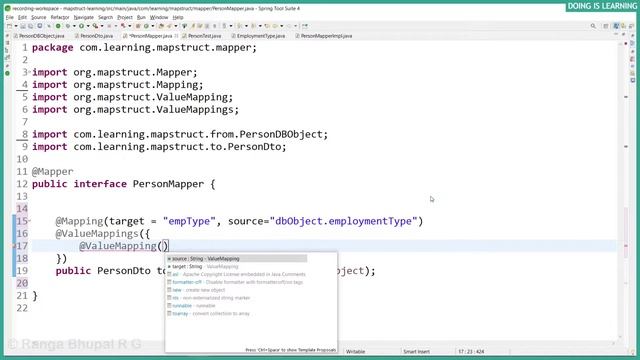Open the EmploymentType.java tab
The height and width of the screenshot is (360, 640).
(259, 36)
